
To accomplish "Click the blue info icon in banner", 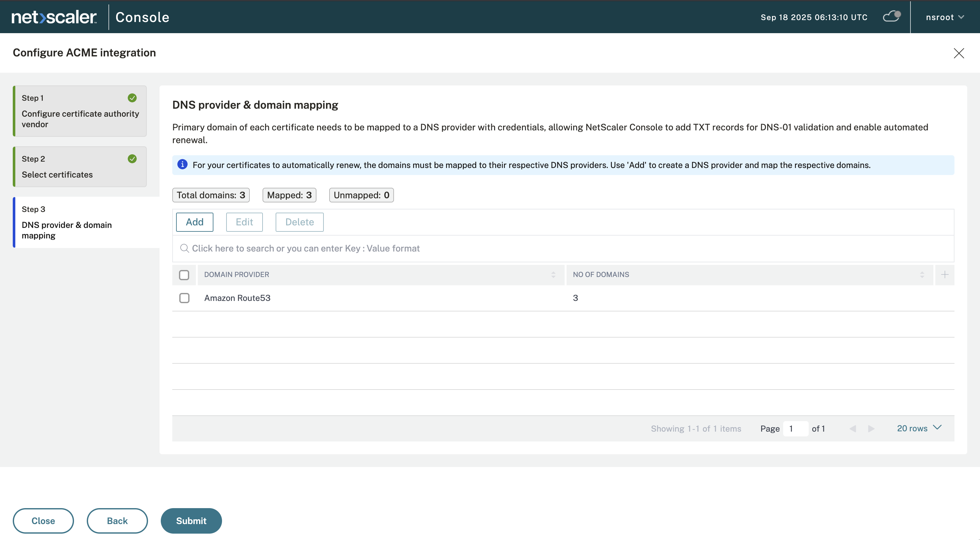I will (182, 164).
